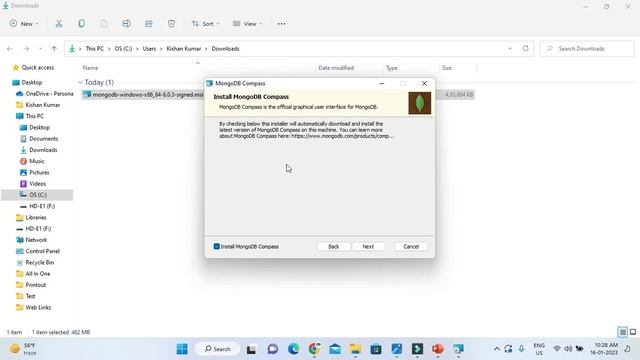Select Quick access in navigation pane

click(x=38, y=67)
